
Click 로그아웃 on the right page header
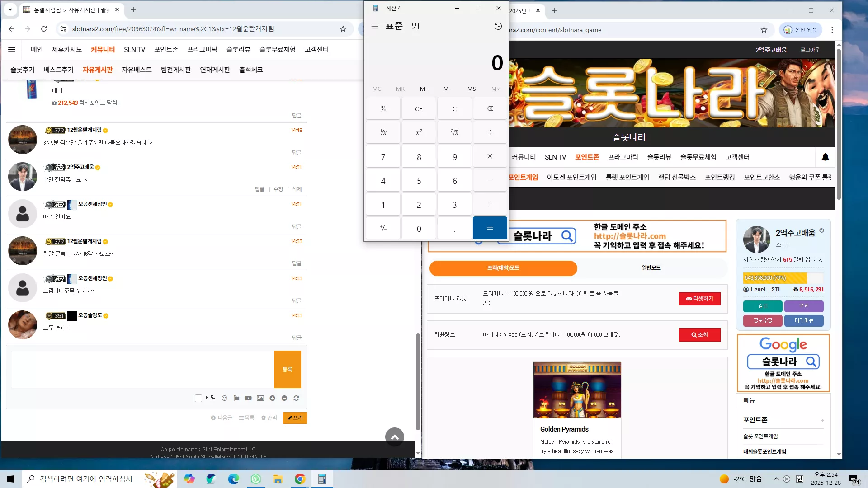pyautogui.click(x=810, y=50)
